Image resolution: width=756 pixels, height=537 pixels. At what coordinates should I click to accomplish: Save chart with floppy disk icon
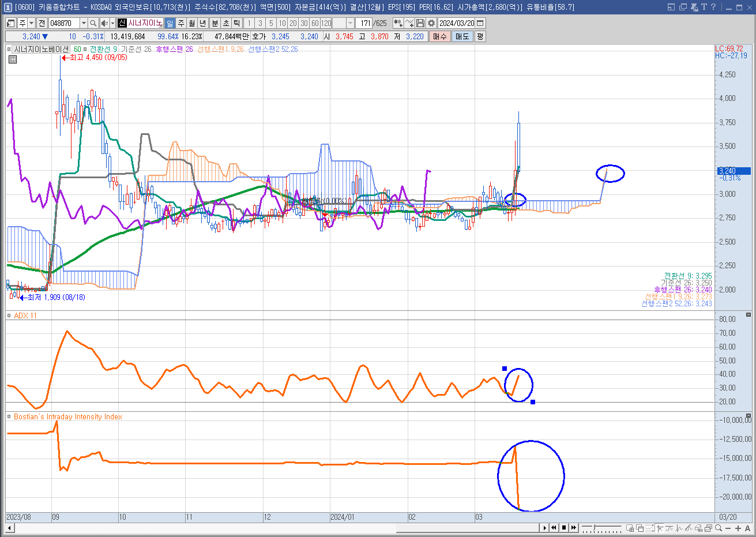pos(420,23)
